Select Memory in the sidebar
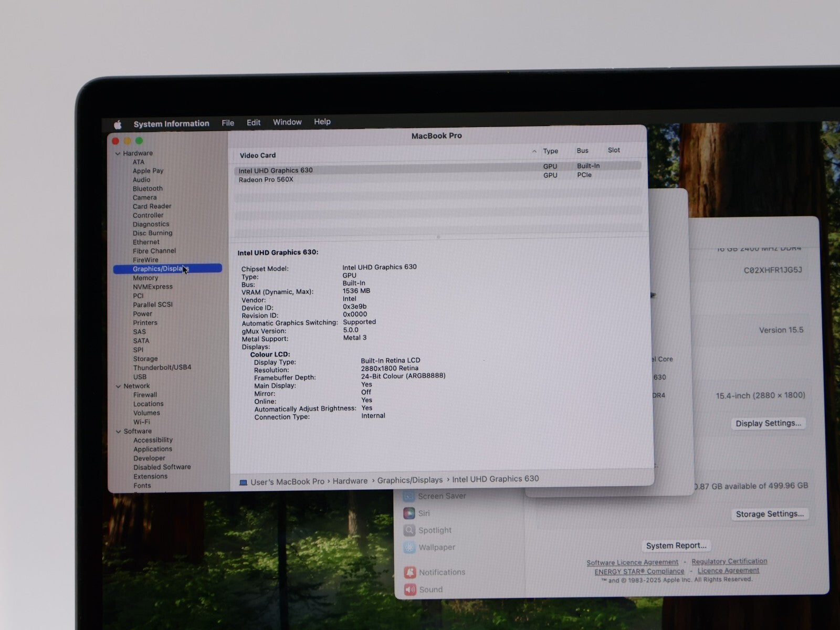This screenshot has height=630, width=840. [145, 278]
